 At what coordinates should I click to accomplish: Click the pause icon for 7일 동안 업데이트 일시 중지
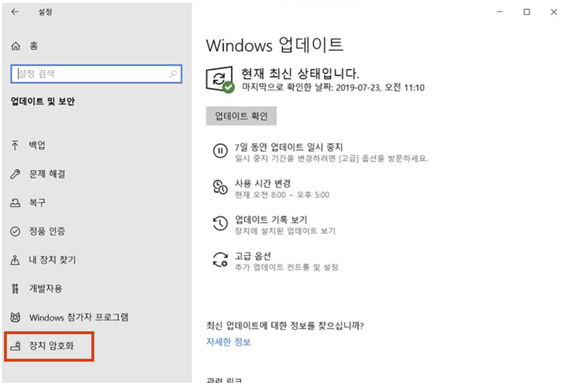tap(220, 151)
